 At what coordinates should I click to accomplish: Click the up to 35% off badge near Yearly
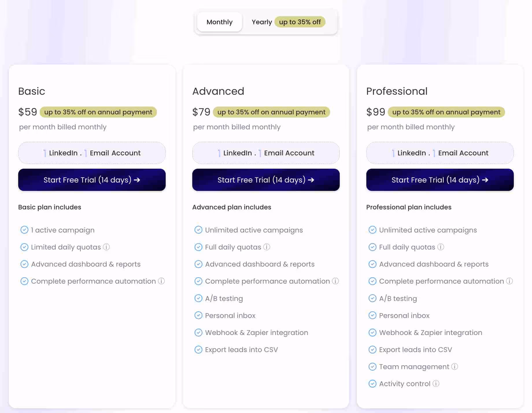[300, 22]
